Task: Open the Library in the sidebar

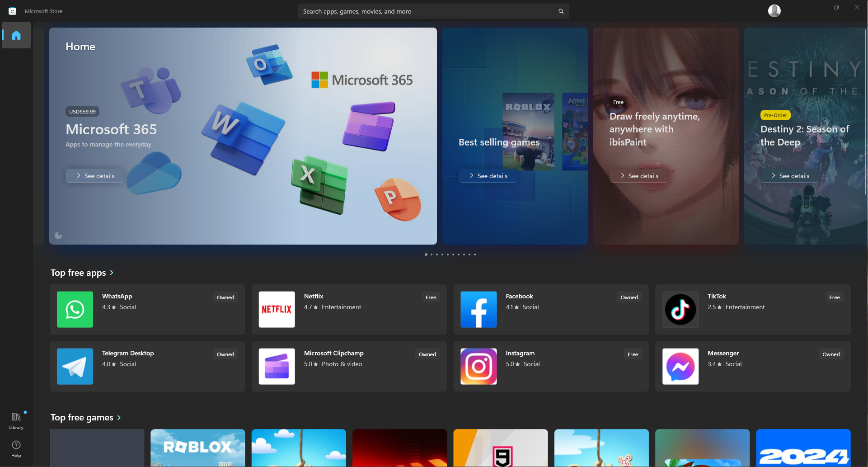Action: (x=16, y=420)
